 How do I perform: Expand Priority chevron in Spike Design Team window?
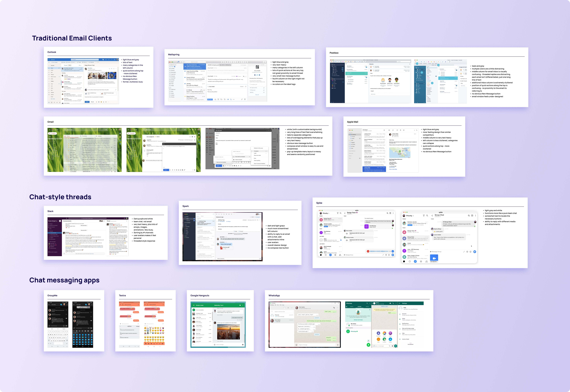pyautogui.click(x=329, y=213)
